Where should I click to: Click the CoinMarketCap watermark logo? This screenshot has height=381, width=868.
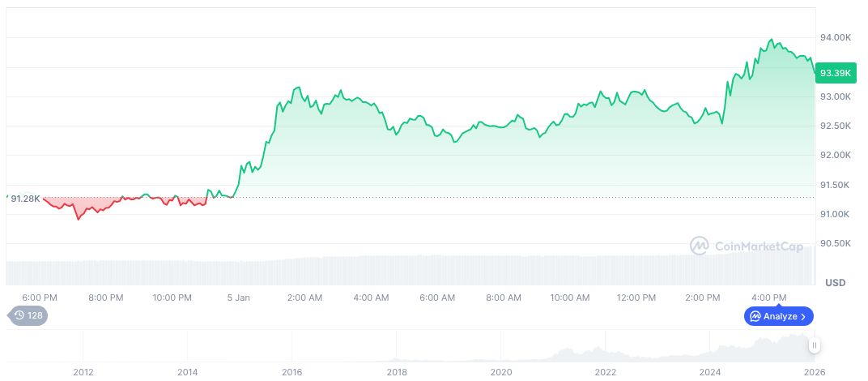[x=699, y=245]
